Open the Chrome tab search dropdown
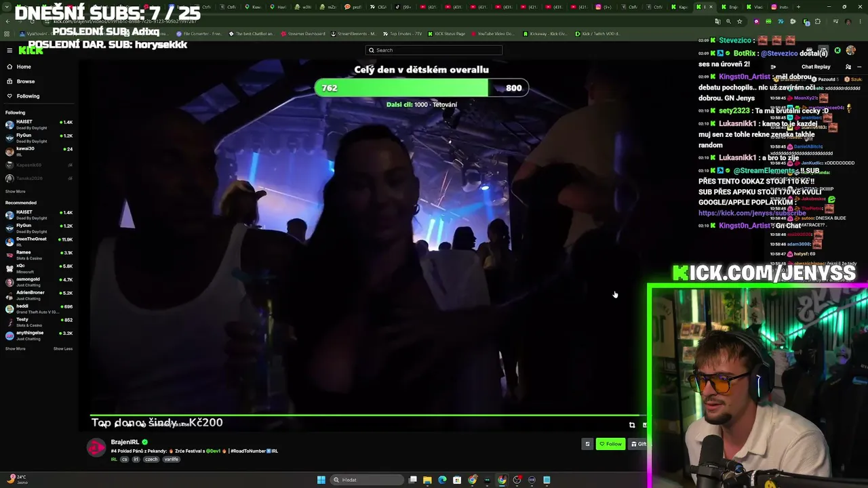The image size is (868, 488). pos(7,7)
